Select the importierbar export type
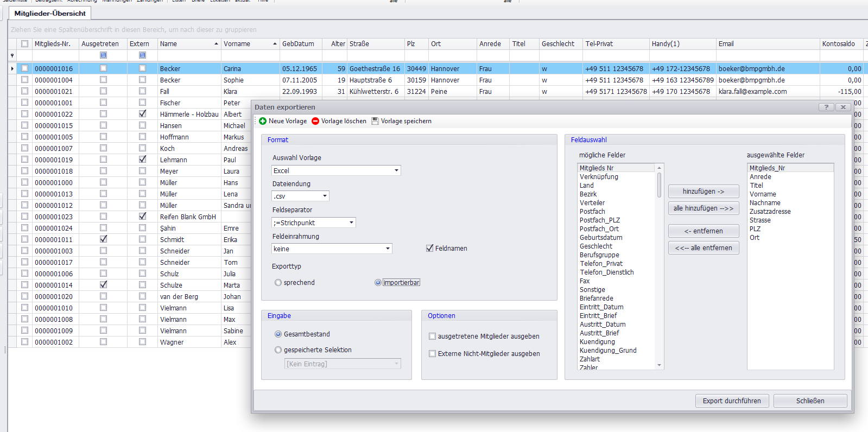The width and height of the screenshot is (868, 432). (378, 282)
